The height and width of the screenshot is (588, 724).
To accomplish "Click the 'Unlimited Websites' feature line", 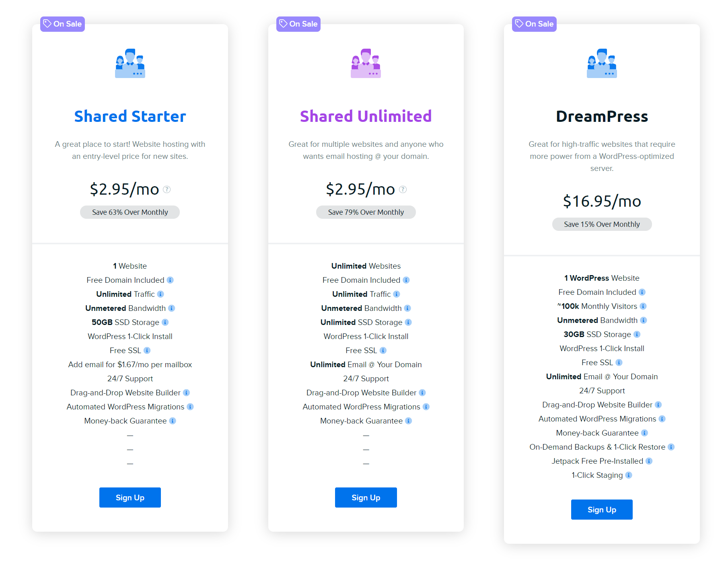I will point(366,266).
